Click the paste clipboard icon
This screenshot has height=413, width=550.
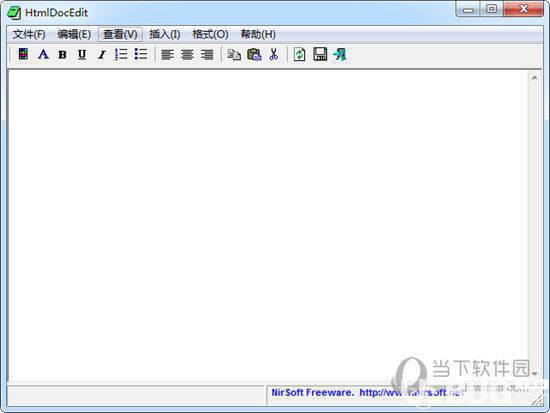254,54
